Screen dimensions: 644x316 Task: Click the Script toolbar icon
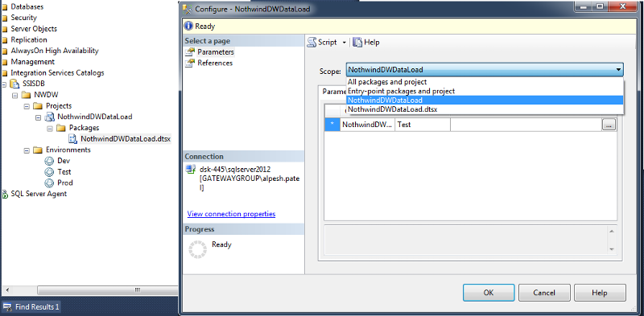[312, 43]
